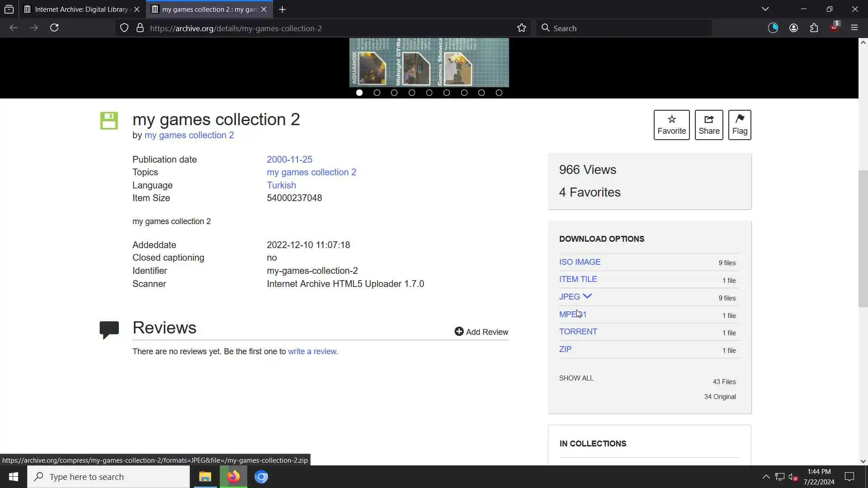Viewport: 868px width, 488px height.
Task: Open the list all tabs dropdown
Action: click(x=765, y=9)
